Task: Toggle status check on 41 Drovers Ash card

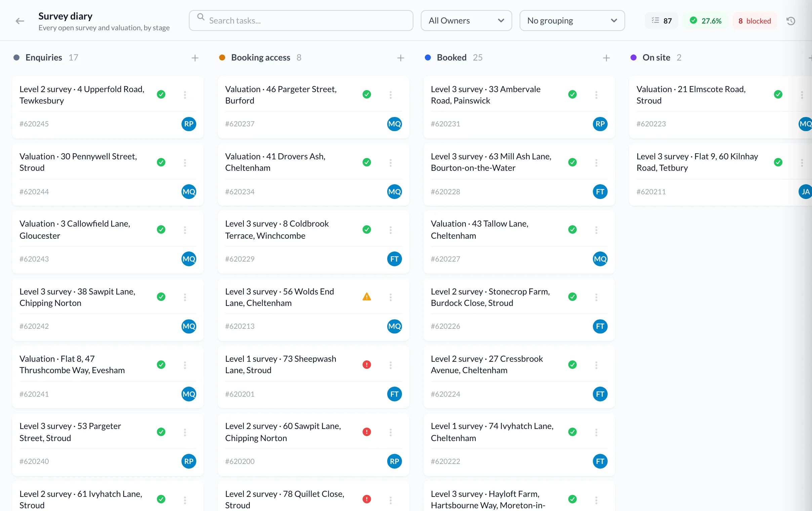Action: click(367, 162)
